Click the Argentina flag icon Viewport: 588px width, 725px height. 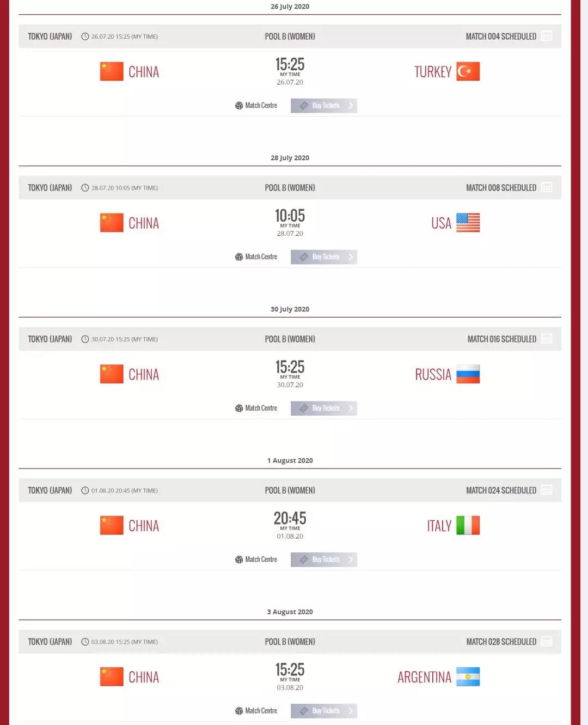[x=468, y=677]
